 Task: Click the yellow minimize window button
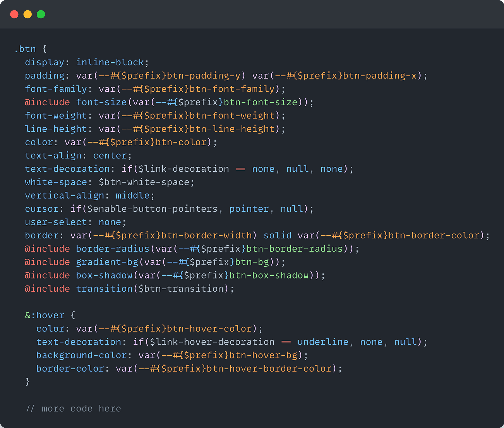click(x=27, y=14)
